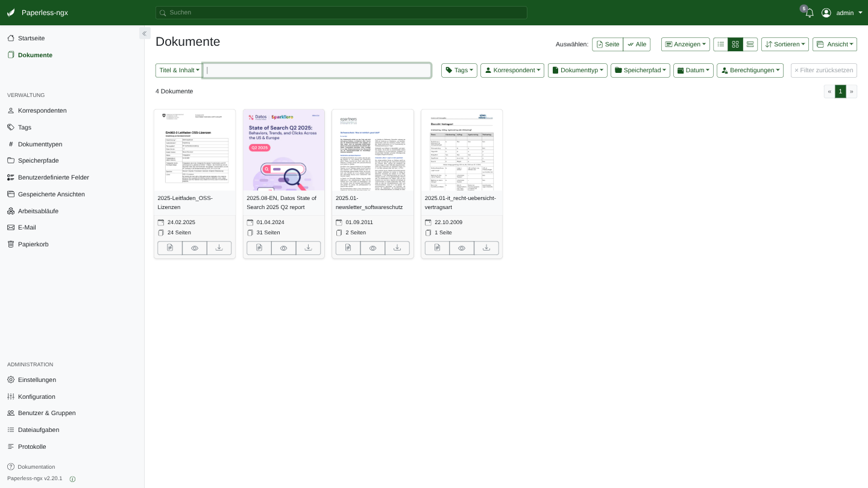
Task: Collapse the sidebar with the chevron icon
Action: tap(145, 33)
